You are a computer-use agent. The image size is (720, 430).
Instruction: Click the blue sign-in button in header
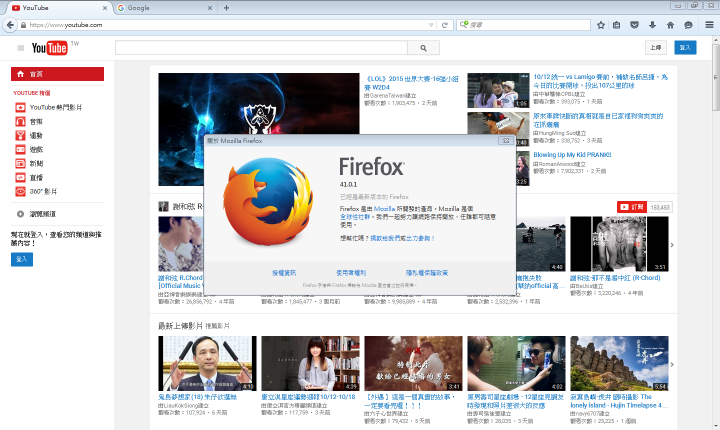685,47
